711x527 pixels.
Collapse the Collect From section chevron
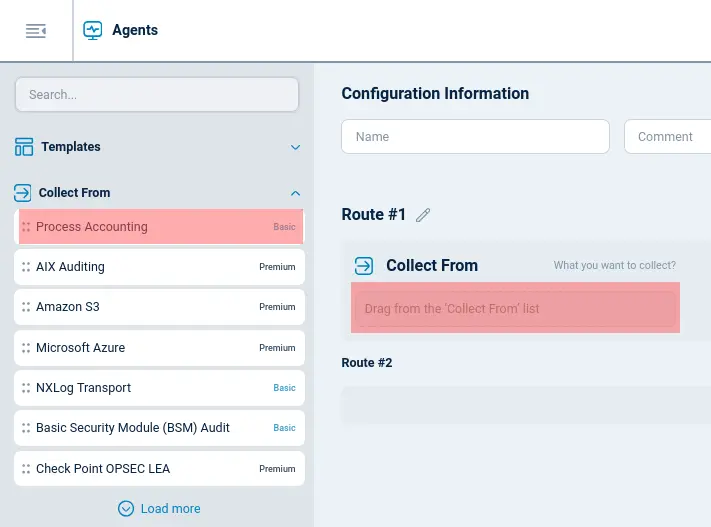295,193
